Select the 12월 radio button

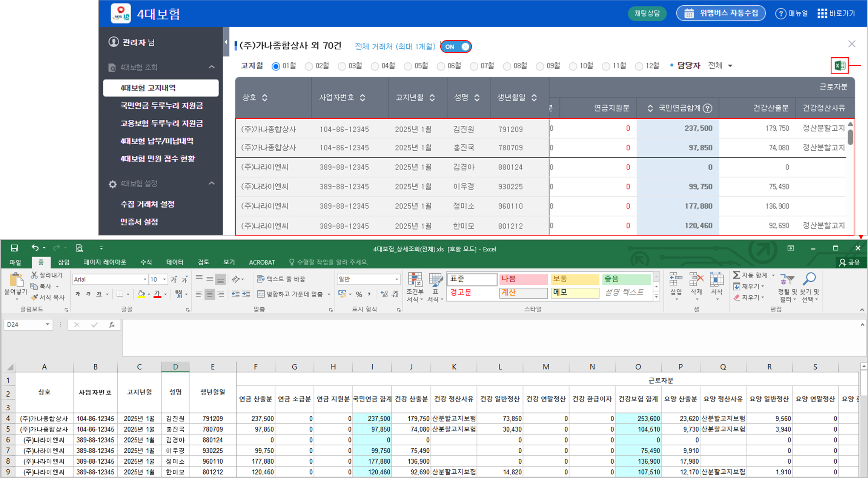coord(639,66)
